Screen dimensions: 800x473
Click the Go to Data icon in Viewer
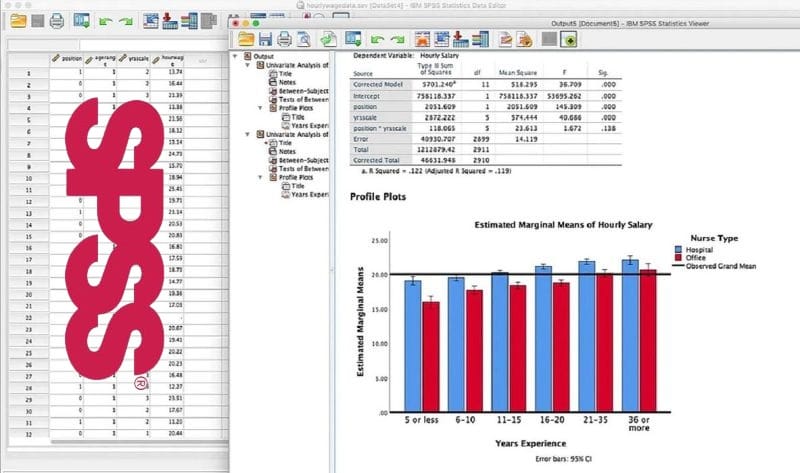click(x=422, y=39)
